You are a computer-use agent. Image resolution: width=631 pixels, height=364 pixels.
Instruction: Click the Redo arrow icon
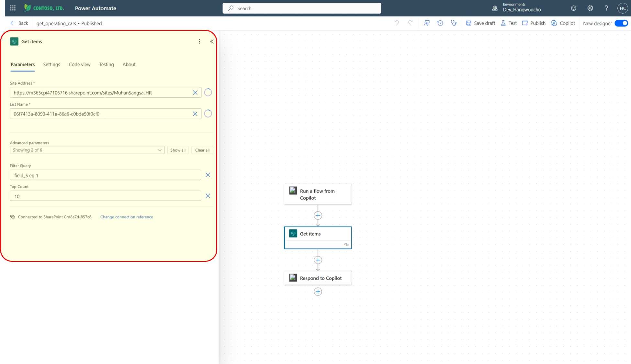pyautogui.click(x=410, y=23)
